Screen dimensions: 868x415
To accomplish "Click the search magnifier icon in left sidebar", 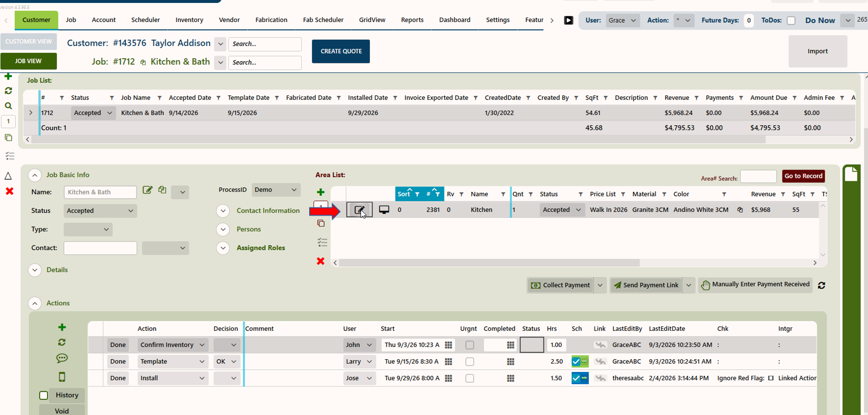I will point(8,106).
